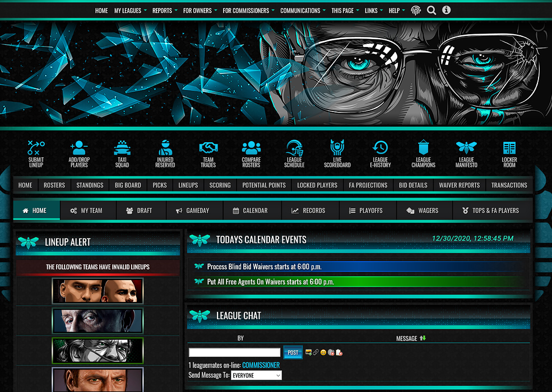The width and height of the screenshot is (552, 392).
Task: Open League Champions banner icon
Action: (x=423, y=154)
